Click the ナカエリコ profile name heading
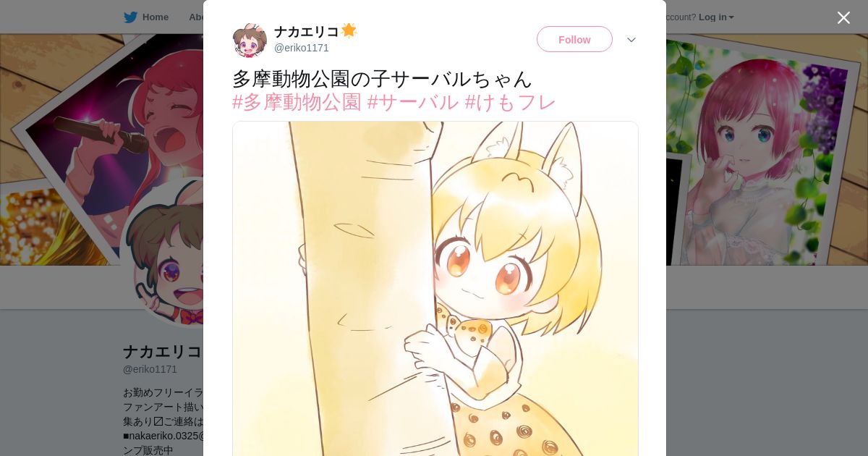This screenshot has height=456, width=868. tap(163, 352)
